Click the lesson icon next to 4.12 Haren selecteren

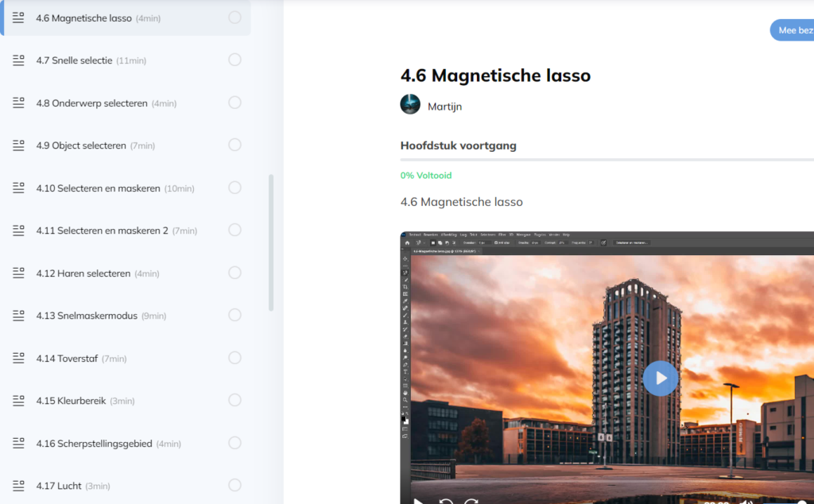tap(19, 273)
